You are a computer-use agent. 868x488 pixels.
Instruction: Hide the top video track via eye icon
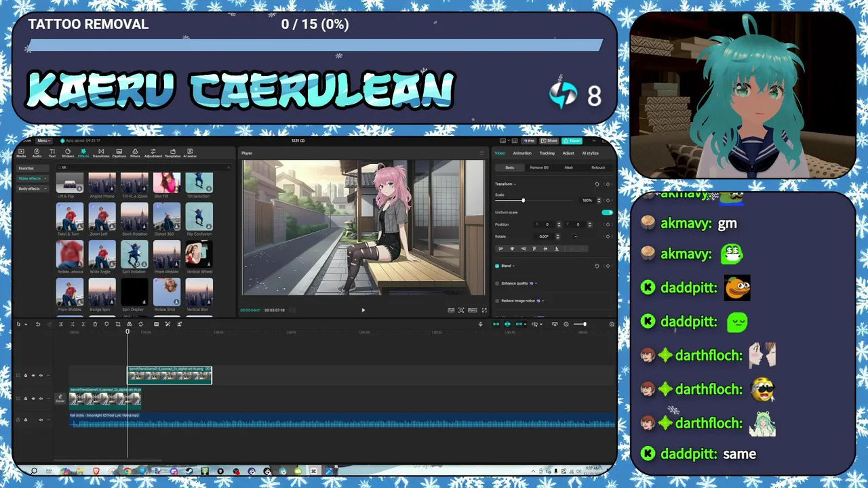pos(33,375)
